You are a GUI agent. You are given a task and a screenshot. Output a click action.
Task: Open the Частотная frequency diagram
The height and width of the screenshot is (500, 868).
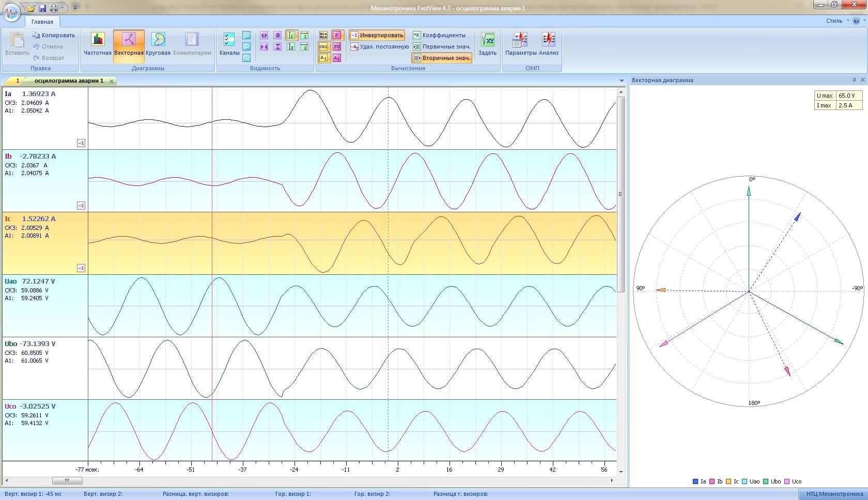click(98, 44)
